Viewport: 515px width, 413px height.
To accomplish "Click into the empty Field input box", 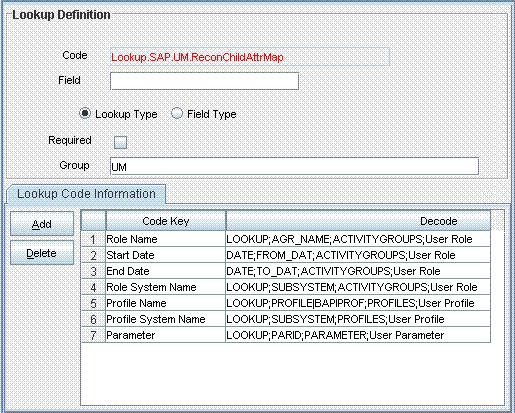I will (204, 81).
